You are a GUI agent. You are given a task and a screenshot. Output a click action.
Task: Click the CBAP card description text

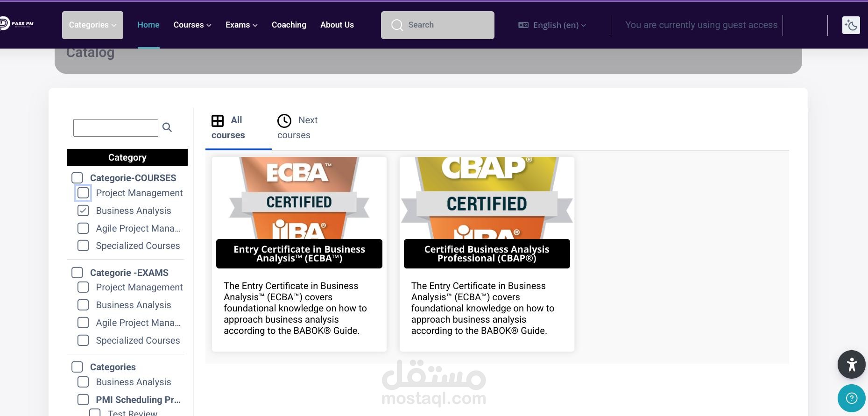pyautogui.click(x=483, y=308)
